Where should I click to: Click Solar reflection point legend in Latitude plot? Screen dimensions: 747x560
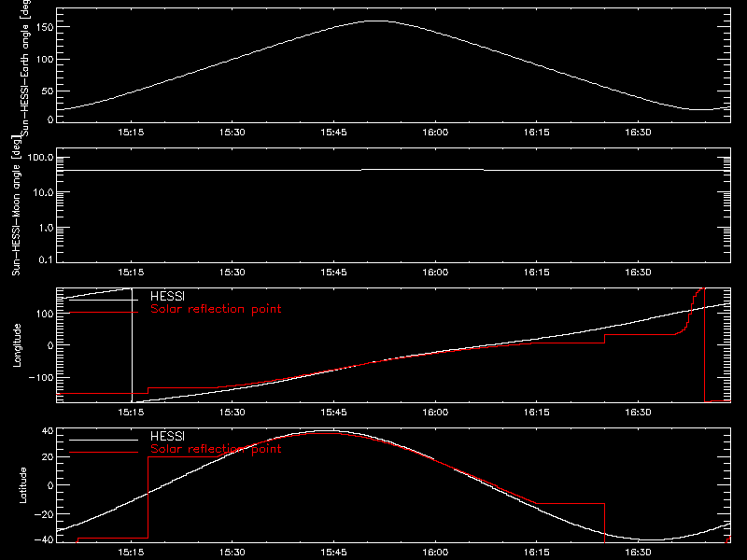216,449
